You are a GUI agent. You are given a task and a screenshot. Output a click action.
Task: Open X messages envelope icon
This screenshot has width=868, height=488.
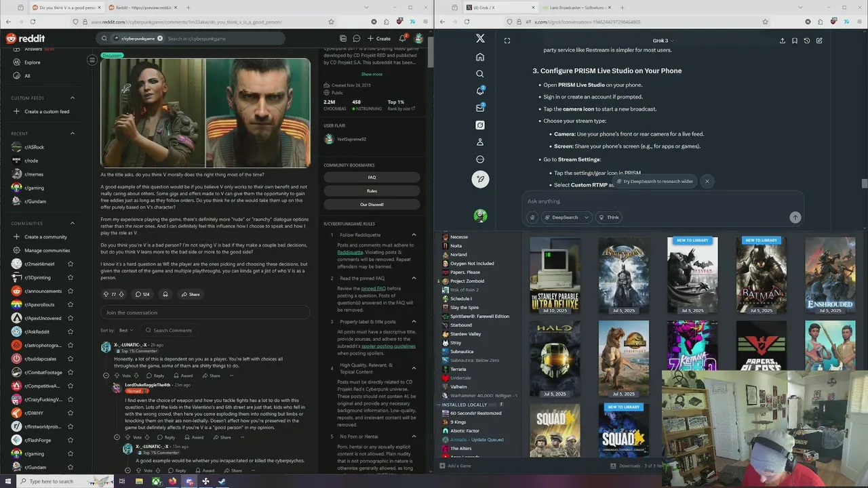[480, 108]
